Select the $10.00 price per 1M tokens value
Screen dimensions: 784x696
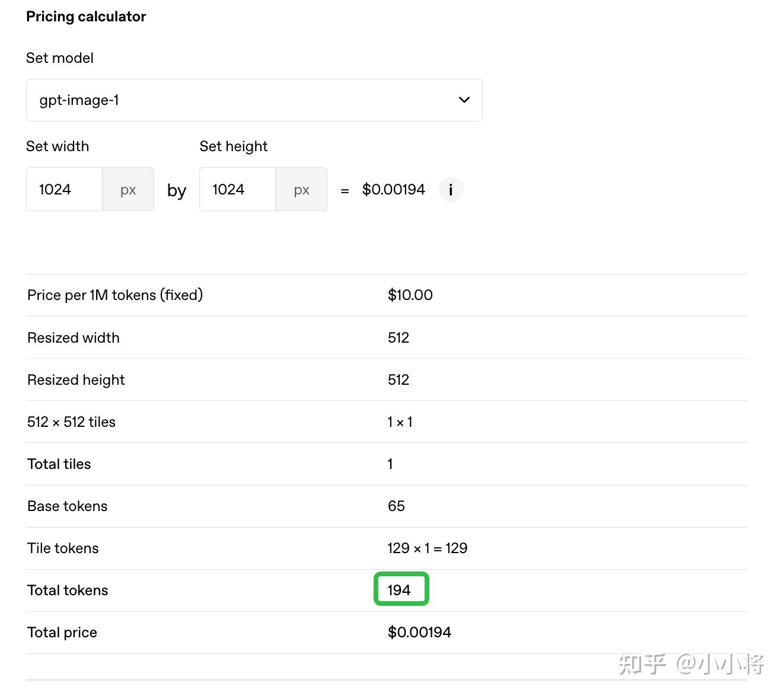click(x=410, y=295)
